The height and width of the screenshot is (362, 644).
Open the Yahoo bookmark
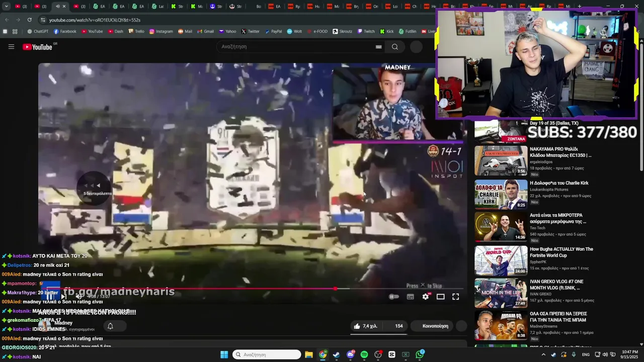tap(227, 31)
